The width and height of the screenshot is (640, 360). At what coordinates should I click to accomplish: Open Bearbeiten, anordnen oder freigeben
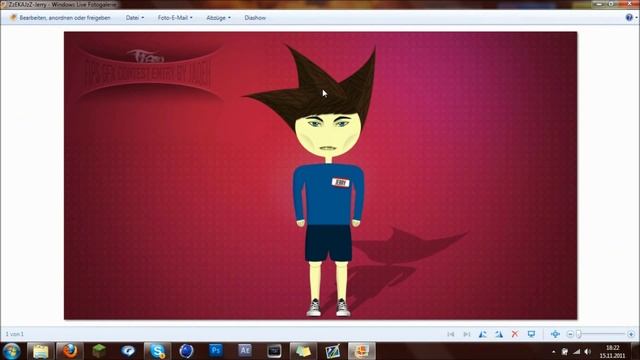pyautogui.click(x=60, y=18)
